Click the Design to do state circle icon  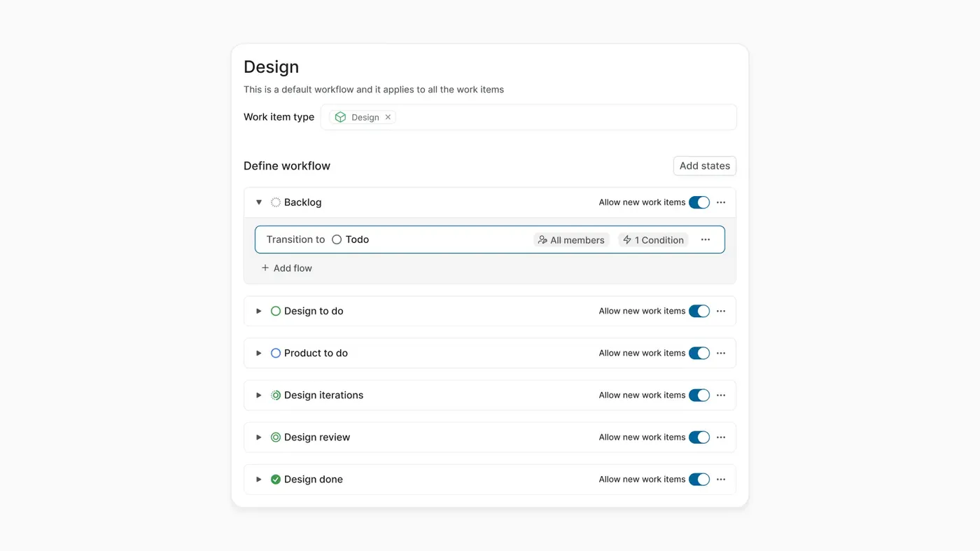pyautogui.click(x=276, y=311)
